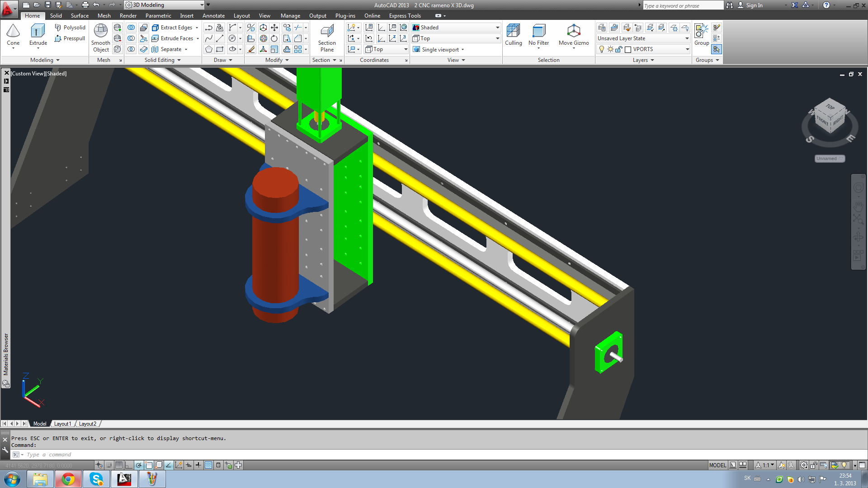This screenshot has height=488, width=868.
Task: Open the 3D Modeling workspace dropdown
Action: [x=202, y=5]
